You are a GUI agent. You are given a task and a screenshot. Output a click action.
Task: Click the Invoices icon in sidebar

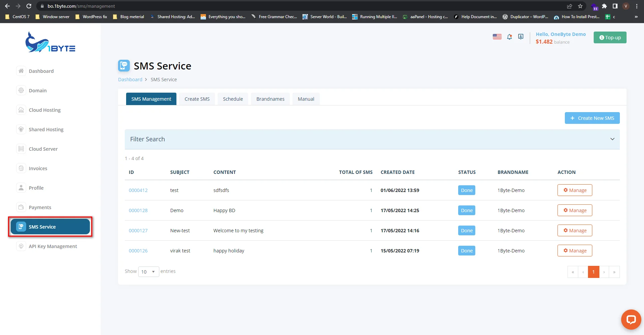point(21,168)
